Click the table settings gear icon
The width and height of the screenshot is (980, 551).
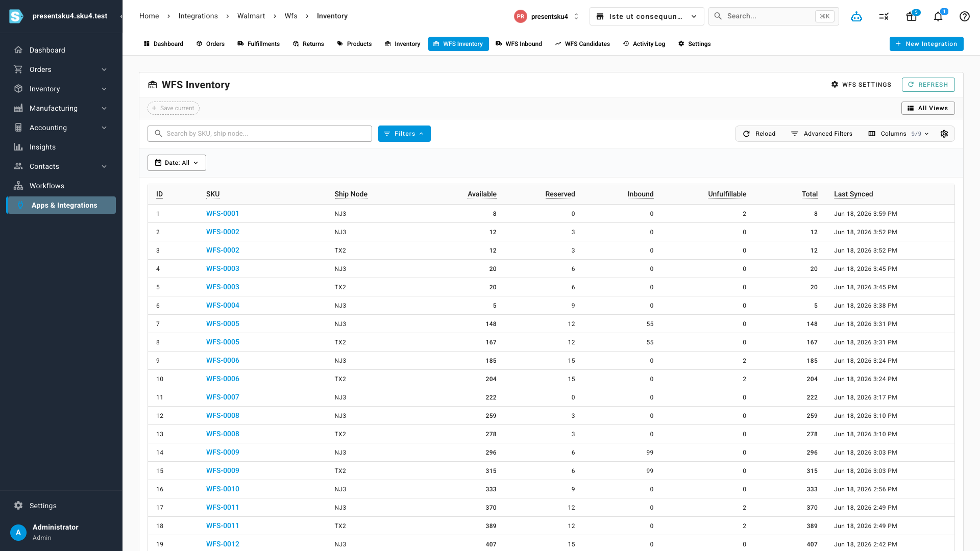pos(944,134)
